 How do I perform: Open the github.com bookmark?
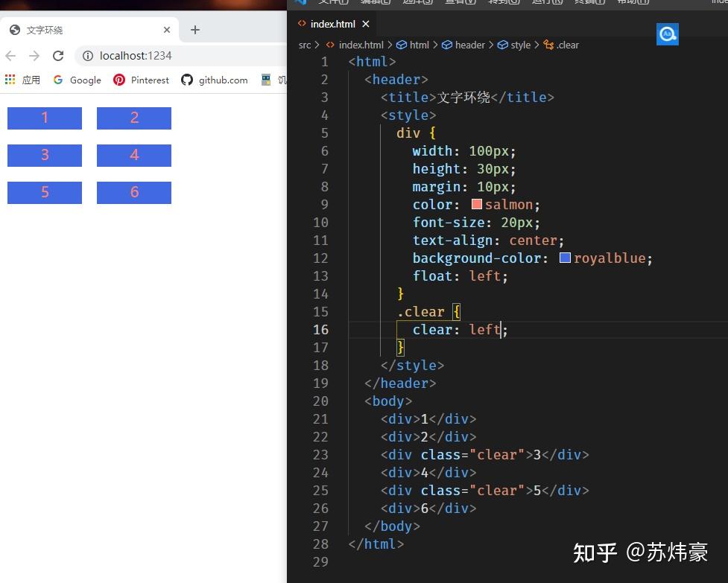pos(215,80)
